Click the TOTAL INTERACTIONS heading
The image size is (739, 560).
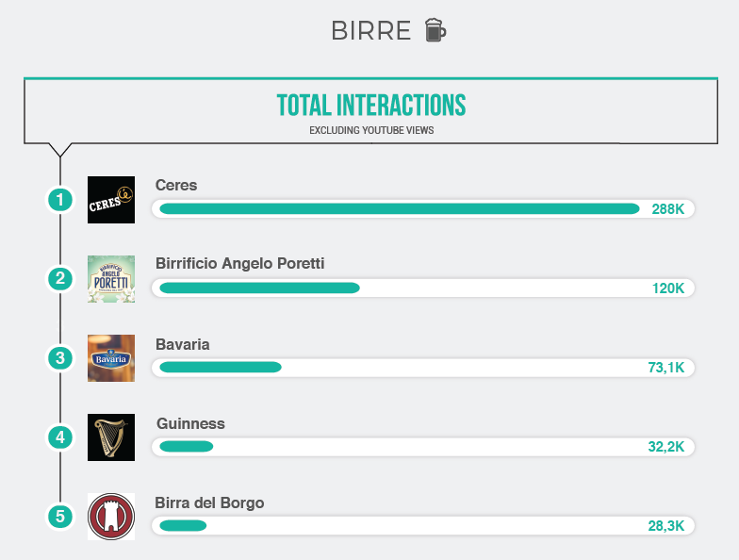pos(371,106)
